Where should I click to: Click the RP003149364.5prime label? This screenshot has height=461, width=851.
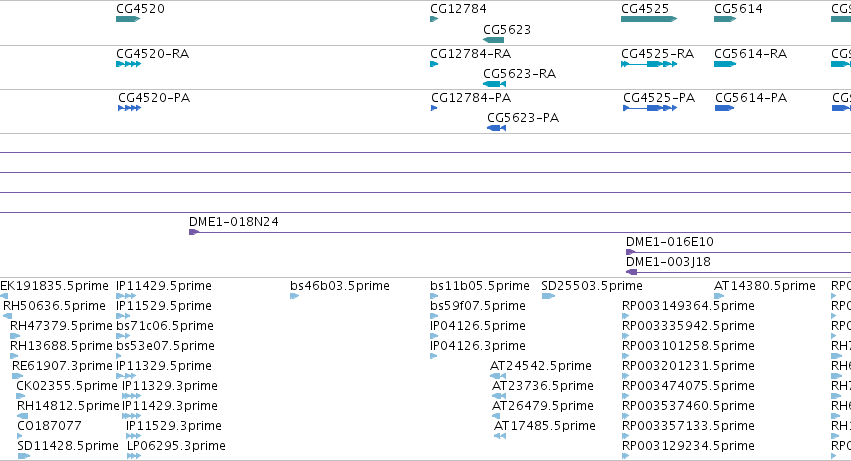(688, 306)
